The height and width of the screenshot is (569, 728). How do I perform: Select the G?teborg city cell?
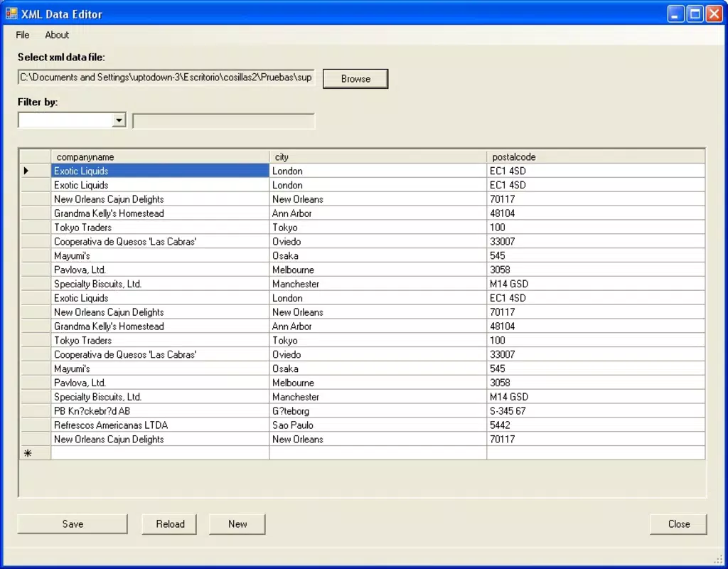tap(378, 411)
